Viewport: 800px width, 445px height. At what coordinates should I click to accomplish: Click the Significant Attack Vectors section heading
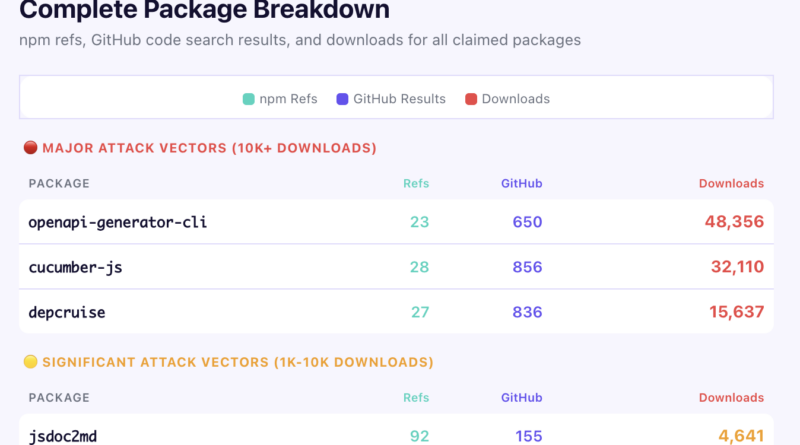(x=234, y=362)
